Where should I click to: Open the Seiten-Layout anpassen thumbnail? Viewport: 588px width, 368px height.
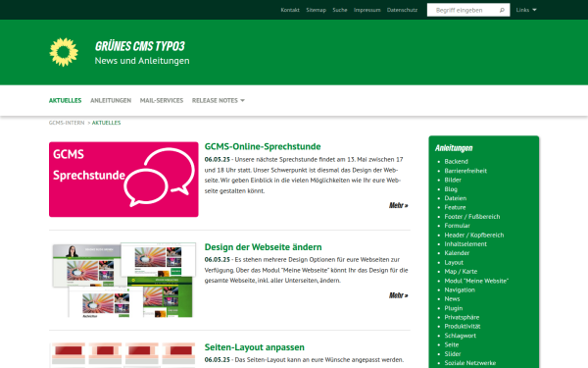coord(123,355)
